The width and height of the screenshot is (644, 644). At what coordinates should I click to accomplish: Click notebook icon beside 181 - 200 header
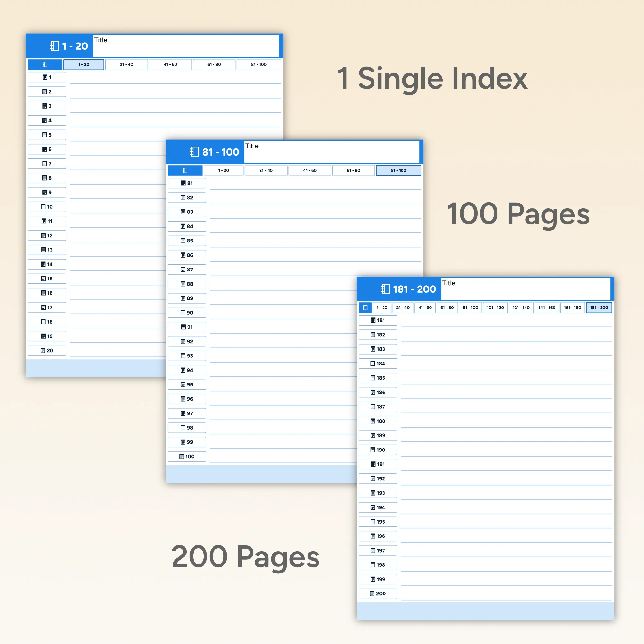pos(385,289)
